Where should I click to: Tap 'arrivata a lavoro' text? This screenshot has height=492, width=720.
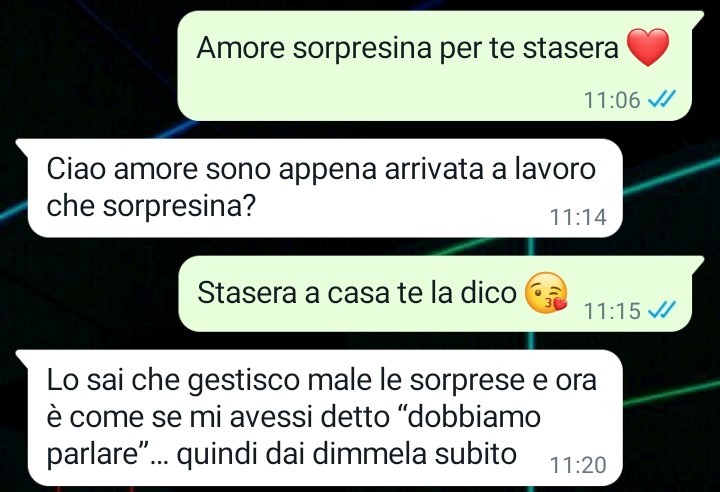pyautogui.click(x=490, y=169)
